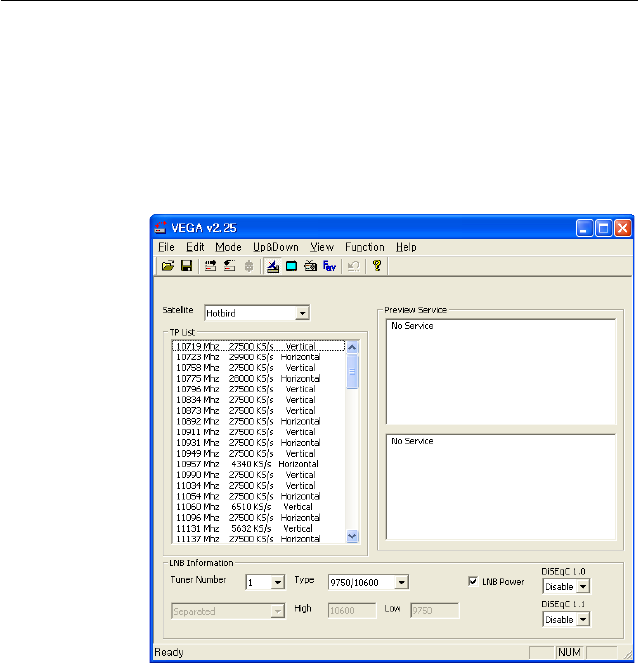
Task: Switch to radio channel mode icon
Action: (x=310, y=266)
